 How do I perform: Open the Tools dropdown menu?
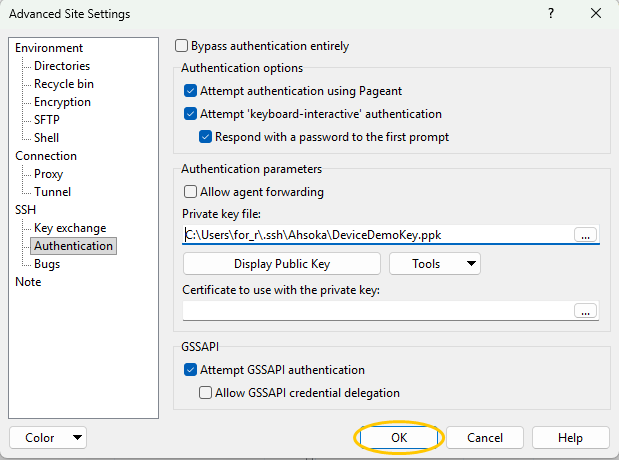coord(435,264)
